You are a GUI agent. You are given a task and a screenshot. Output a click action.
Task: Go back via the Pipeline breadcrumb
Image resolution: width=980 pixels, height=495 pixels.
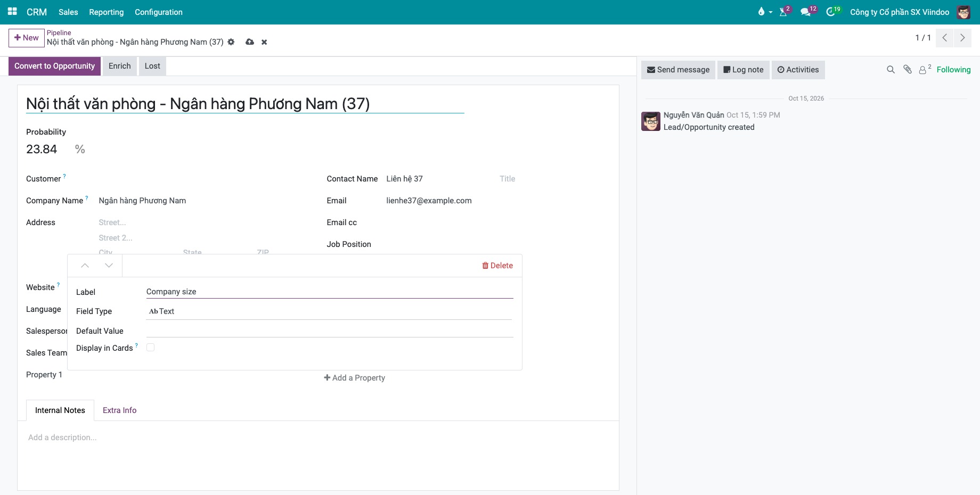(x=59, y=32)
